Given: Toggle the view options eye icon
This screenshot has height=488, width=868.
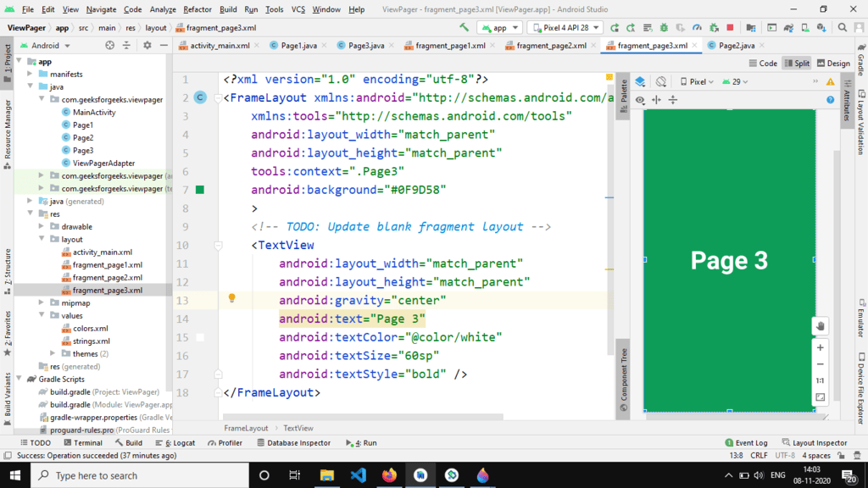Looking at the screenshot, I should tap(640, 100).
